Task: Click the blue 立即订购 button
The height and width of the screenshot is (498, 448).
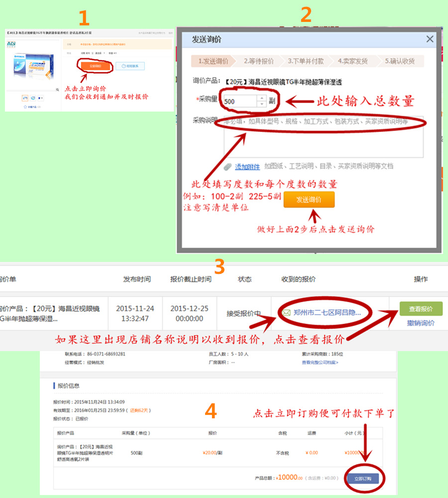Action: tap(366, 479)
